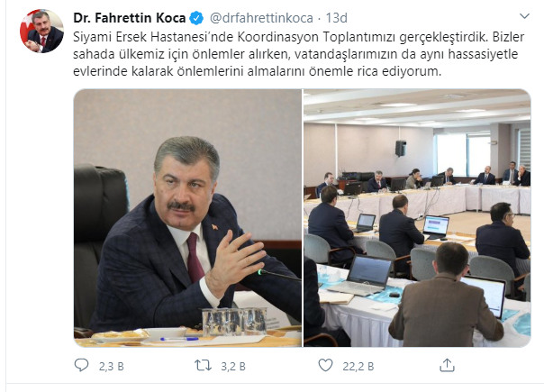Click the tweet line ending with 'rica ediyorum'
The image size is (544, 392).
click(257, 71)
